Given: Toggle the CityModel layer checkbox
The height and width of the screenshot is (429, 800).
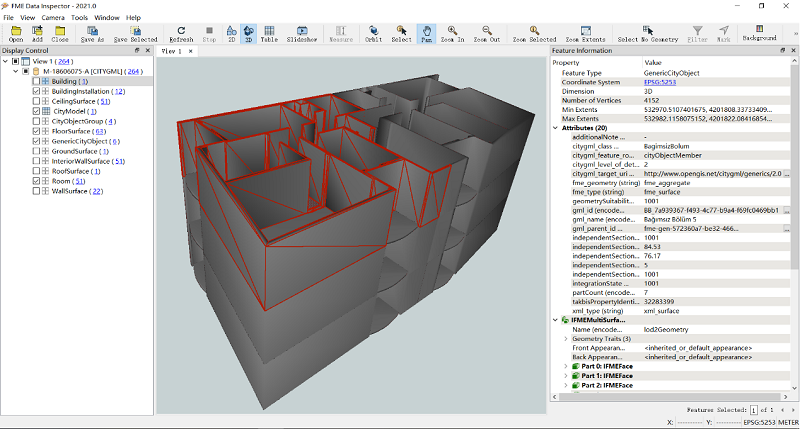Looking at the screenshot, I should click(x=36, y=111).
